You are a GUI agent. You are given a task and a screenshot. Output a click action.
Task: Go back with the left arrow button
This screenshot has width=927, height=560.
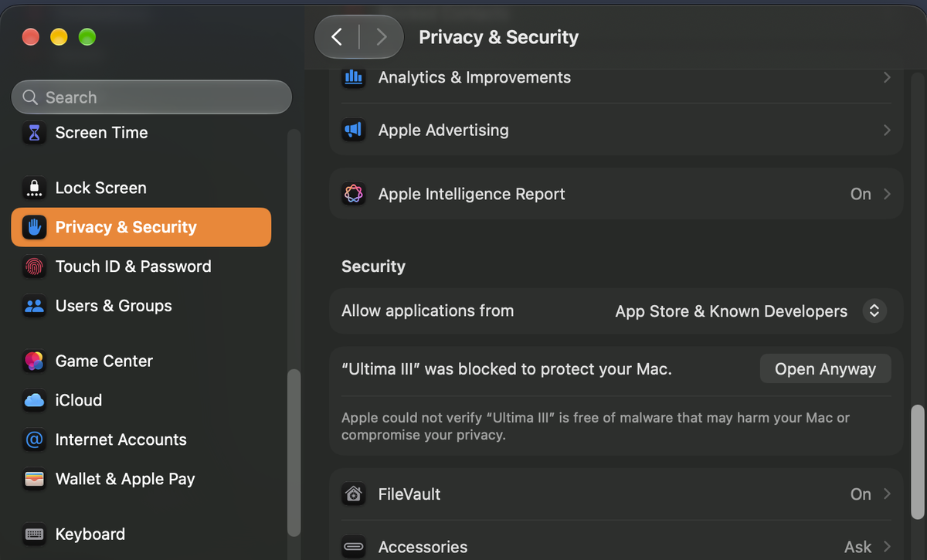click(337, 37)
